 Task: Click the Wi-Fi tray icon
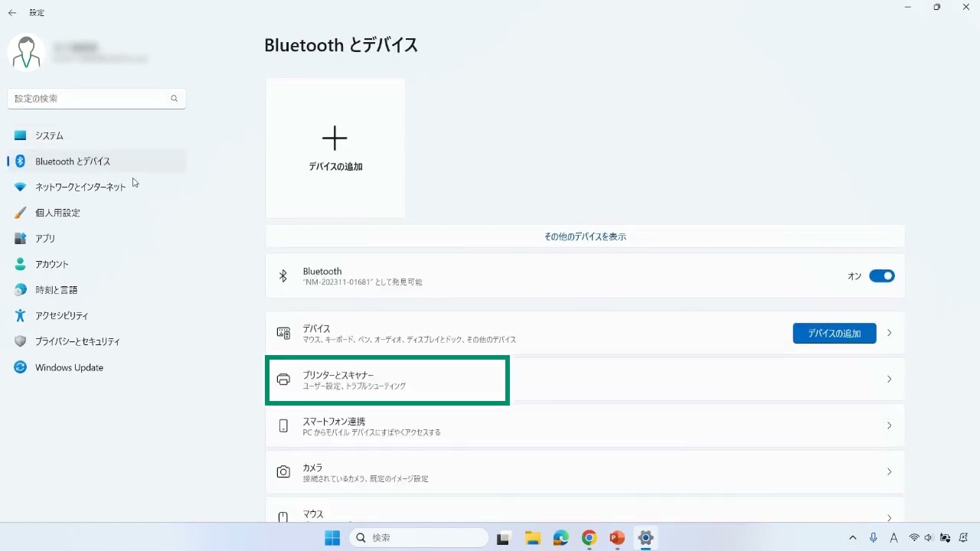coord(914,538)
